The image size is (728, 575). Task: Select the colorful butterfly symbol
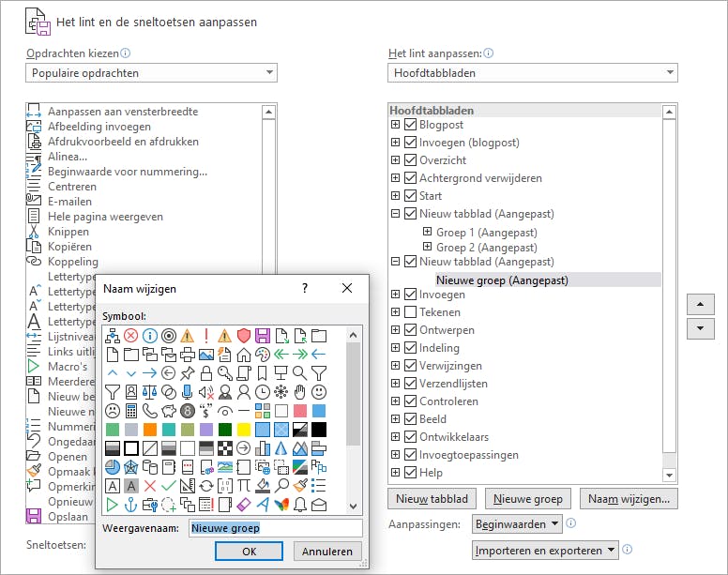pyautogui.click(x=281, y=505)
